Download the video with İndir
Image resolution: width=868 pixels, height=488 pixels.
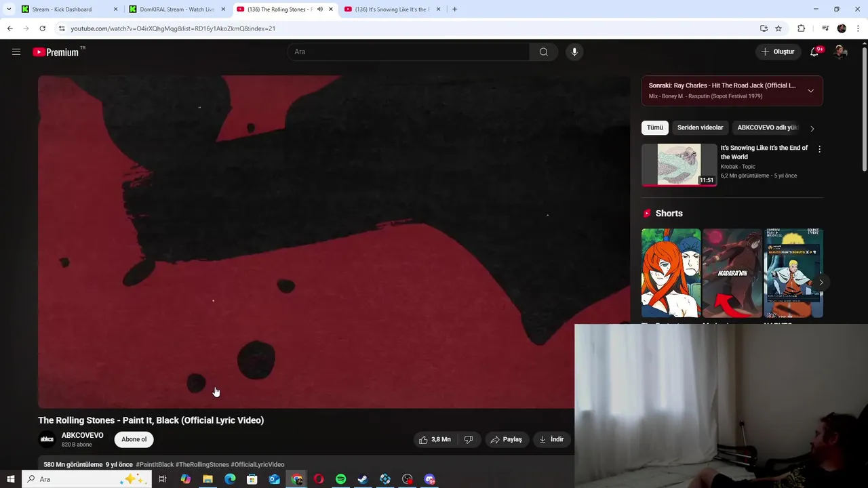(551, 439)
